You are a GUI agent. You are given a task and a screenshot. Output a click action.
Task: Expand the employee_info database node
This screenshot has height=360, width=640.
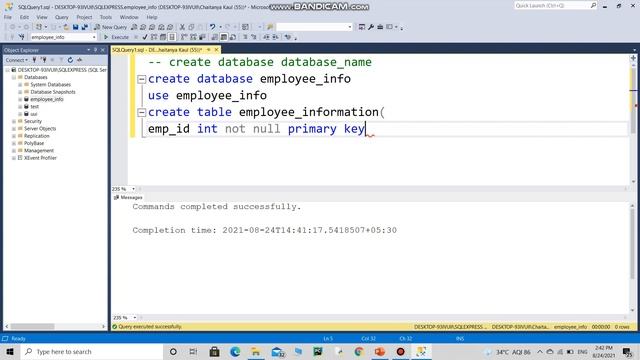tap(20, 99)
